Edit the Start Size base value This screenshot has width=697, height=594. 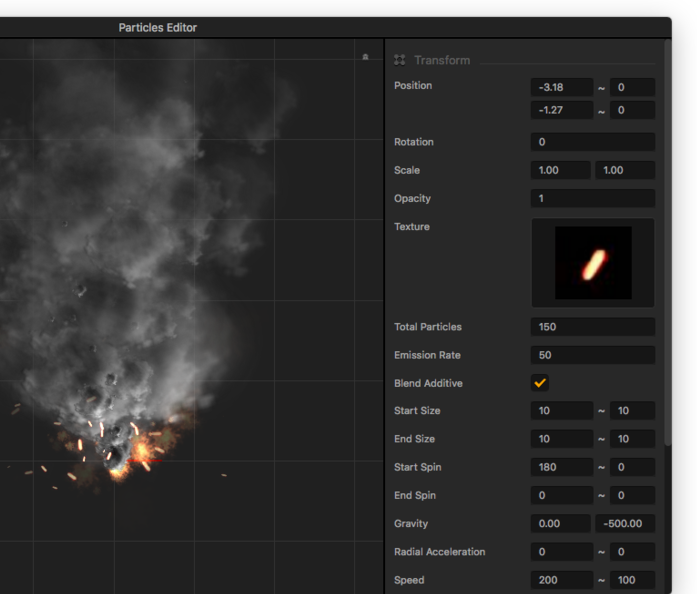click(x=562, y=411)
